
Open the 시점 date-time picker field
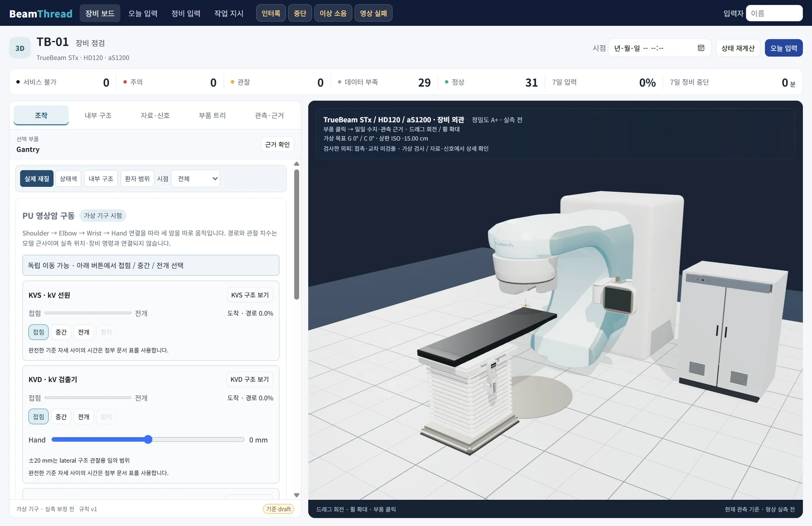660,48
